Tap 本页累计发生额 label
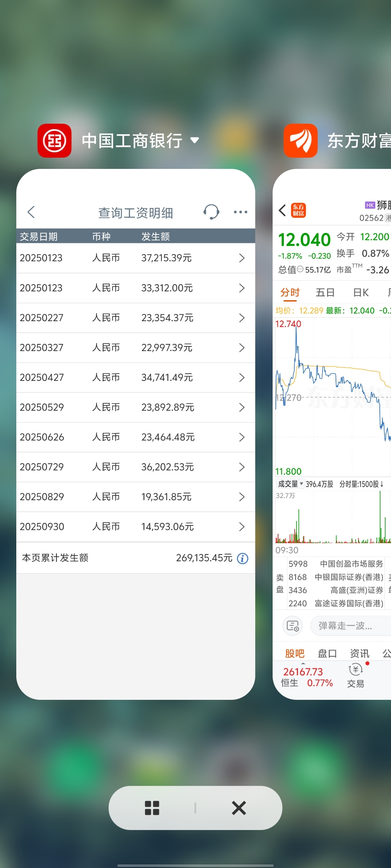Screen dimensions: 391x868 click(55, 558)
